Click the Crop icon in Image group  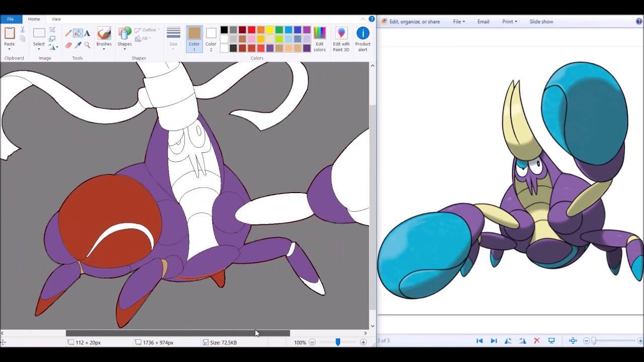coord(52,30)
